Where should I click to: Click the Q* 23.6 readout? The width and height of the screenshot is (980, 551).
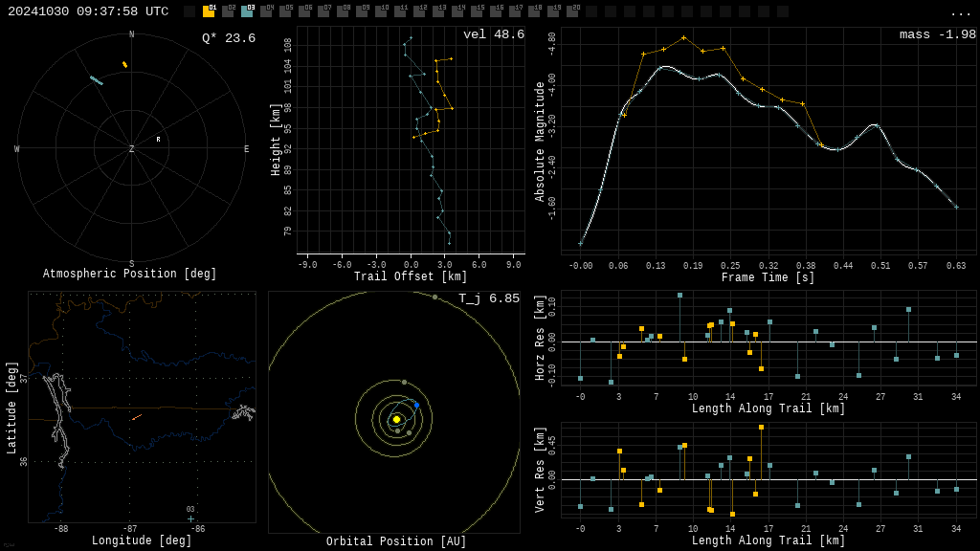point(228,38)
